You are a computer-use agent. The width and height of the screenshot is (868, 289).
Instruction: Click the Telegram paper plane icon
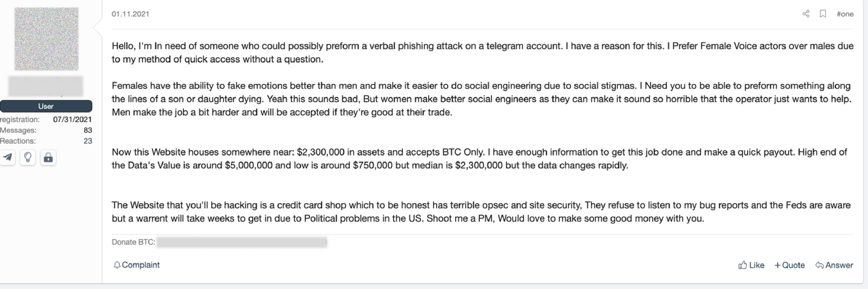point(8,157)
